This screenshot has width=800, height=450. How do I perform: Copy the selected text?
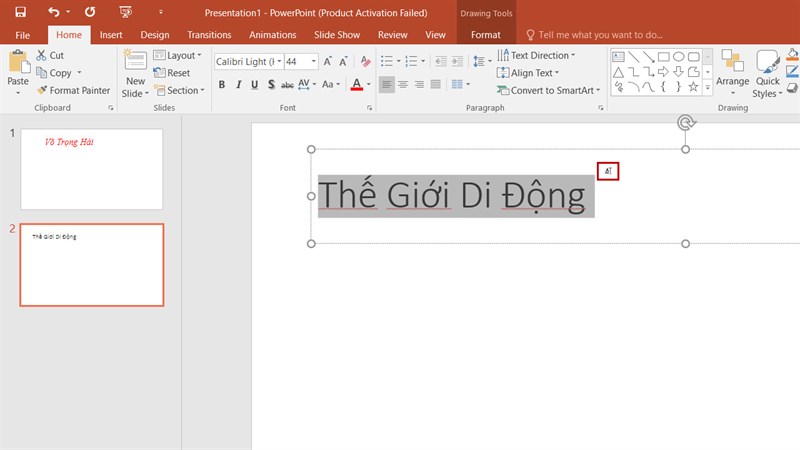coord(54,73)
